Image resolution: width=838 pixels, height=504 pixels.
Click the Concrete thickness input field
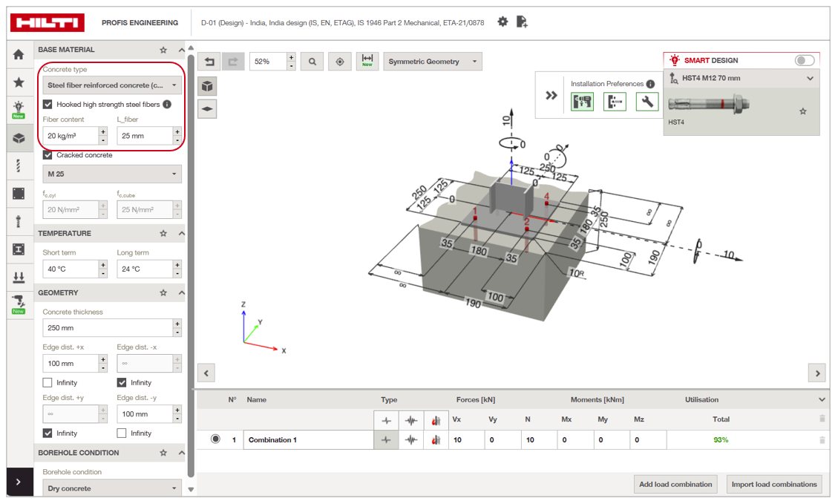coord(107,327)
